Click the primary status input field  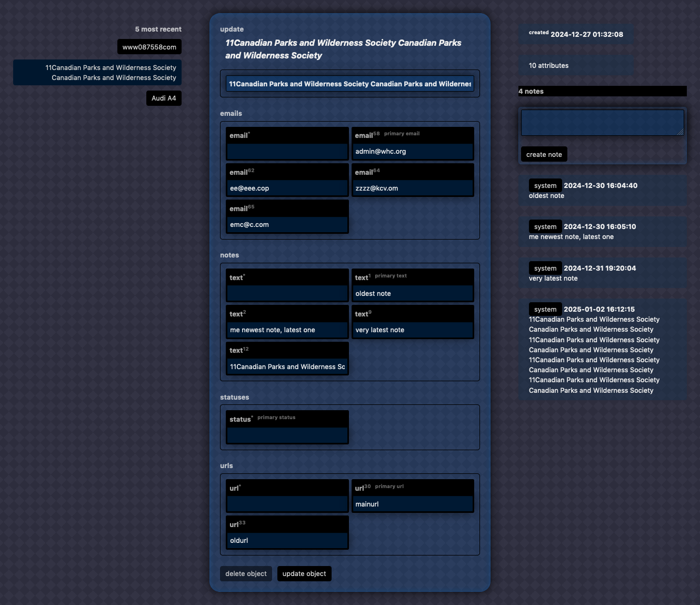click(287, 435)
